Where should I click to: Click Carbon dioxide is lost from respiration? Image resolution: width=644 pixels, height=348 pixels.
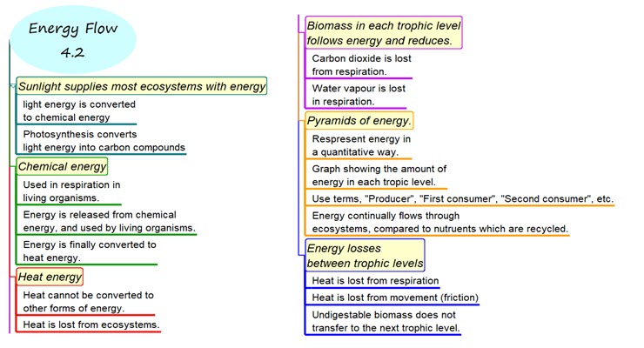click(x=361, y=64)
